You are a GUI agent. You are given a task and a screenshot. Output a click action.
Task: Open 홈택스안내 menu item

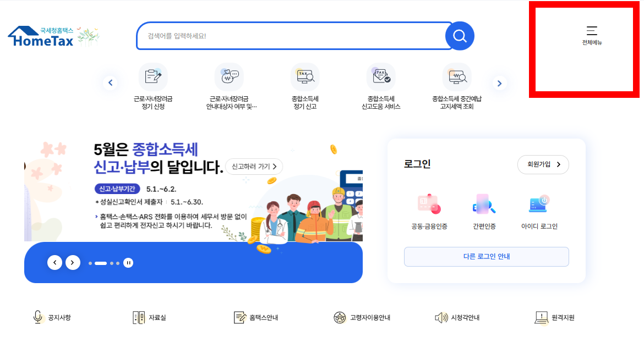[256, 317]
